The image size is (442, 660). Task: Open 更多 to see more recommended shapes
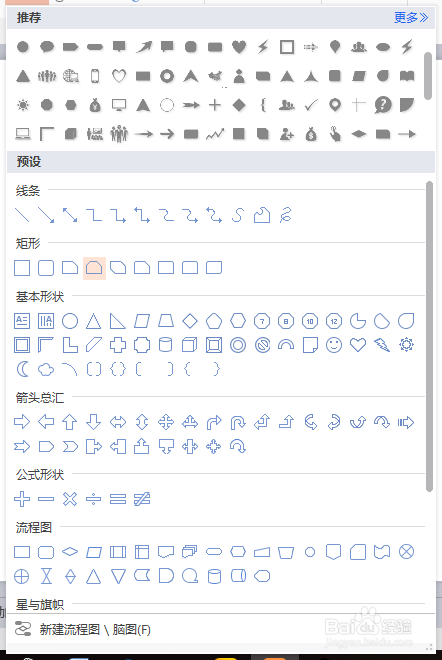tap(410, 18)
